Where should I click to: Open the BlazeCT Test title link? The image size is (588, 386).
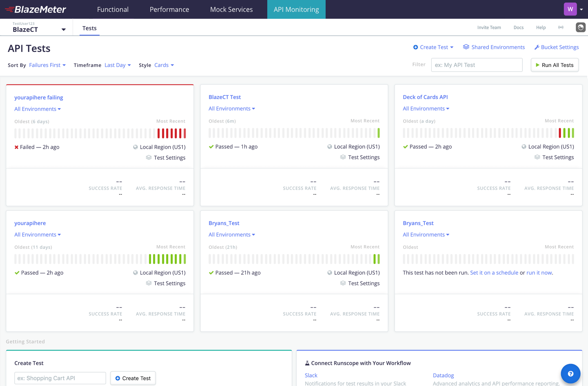(x=225, y=97)
